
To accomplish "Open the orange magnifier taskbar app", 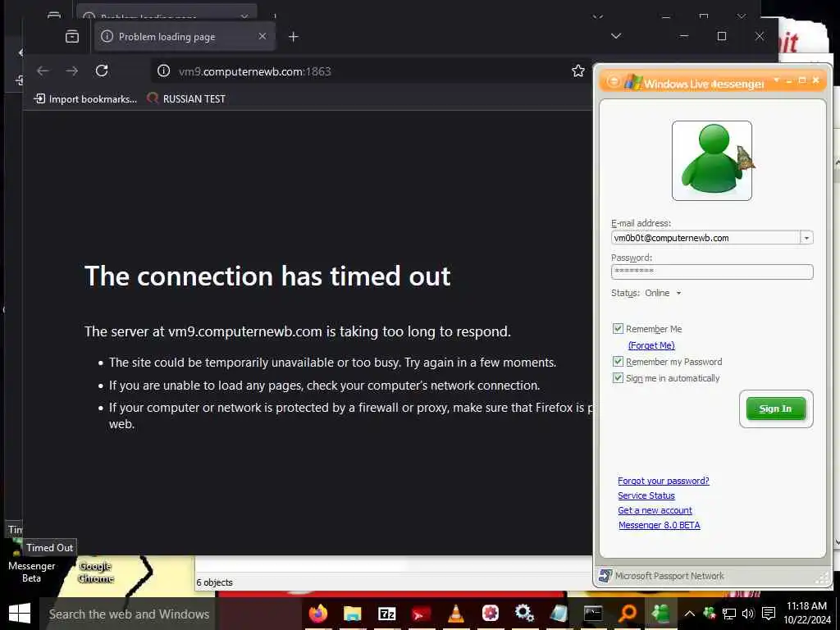I will coord(628,614).
